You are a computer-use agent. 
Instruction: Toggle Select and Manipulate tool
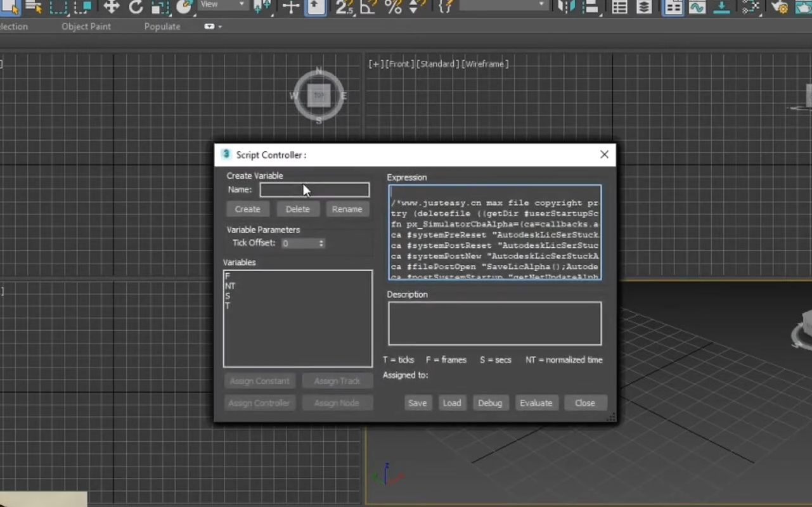click(x=291, y=7)
